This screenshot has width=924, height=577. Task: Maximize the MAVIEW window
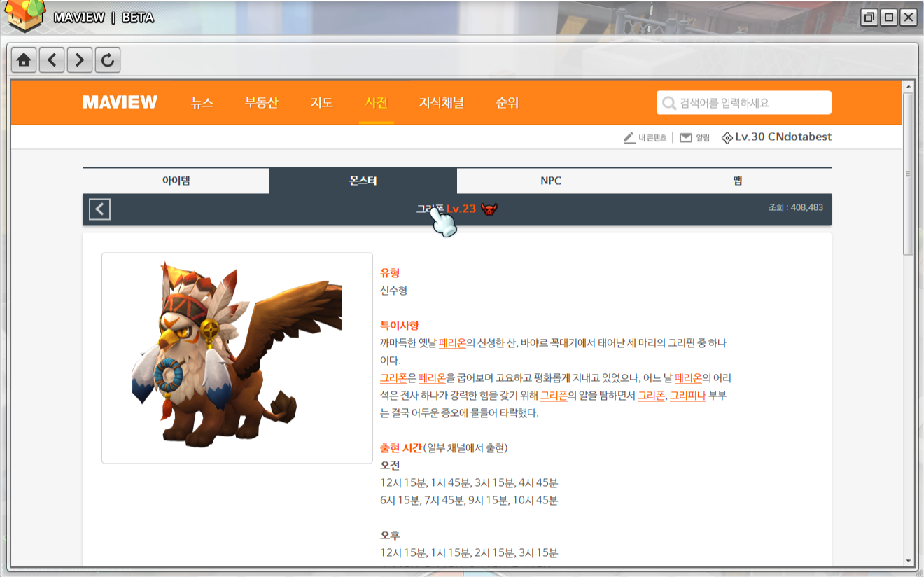pos(888,18)
